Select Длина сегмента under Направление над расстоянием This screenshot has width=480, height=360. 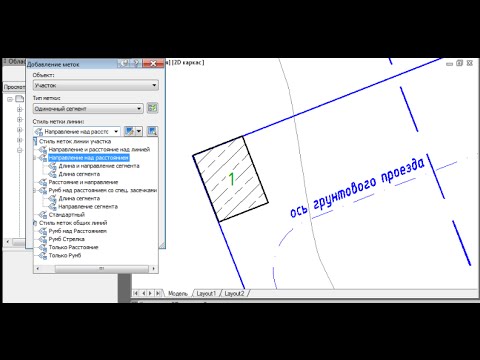tap(79, 174)
